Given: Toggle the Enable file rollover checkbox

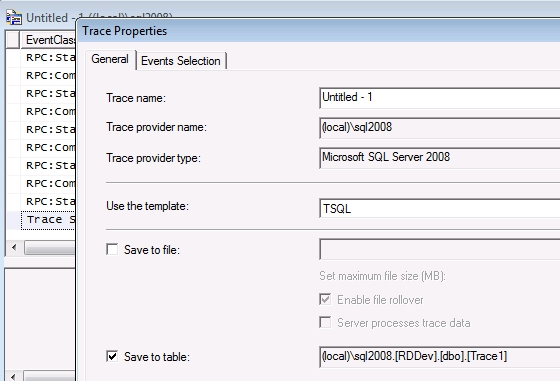Looking at the screenshot, I should pyautogui.click(x=325, y=299).
